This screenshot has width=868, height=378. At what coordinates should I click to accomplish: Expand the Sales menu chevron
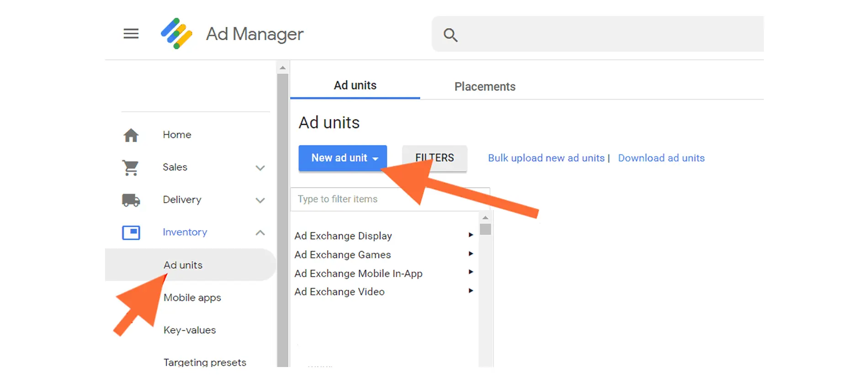tap(260, 168)
